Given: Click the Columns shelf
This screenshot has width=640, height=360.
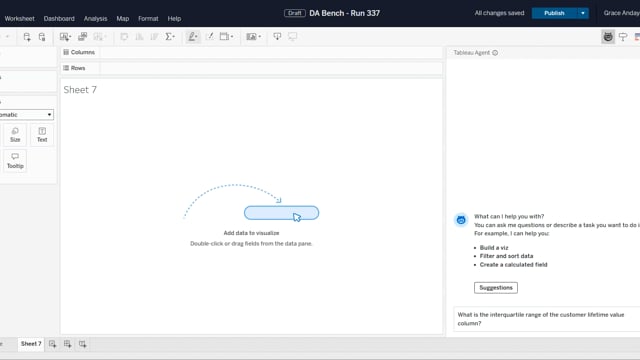Looking at the screenshot, I should [251, 52].
